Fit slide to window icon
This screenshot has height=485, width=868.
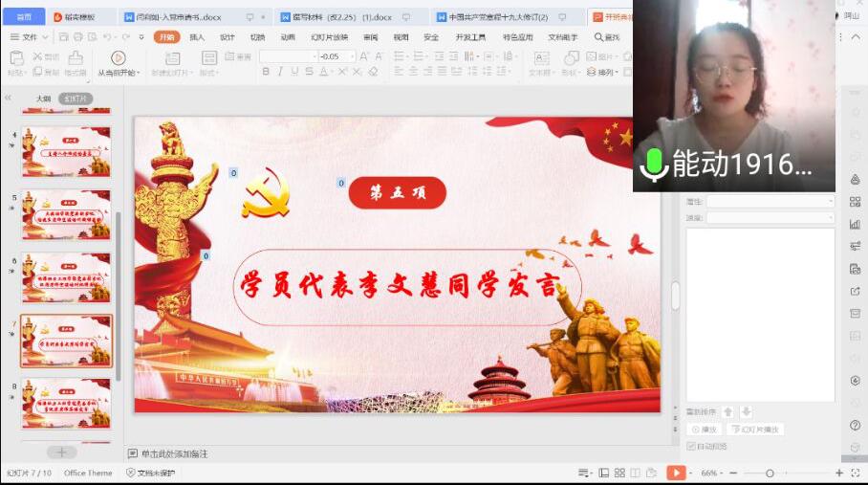(856, 473)
